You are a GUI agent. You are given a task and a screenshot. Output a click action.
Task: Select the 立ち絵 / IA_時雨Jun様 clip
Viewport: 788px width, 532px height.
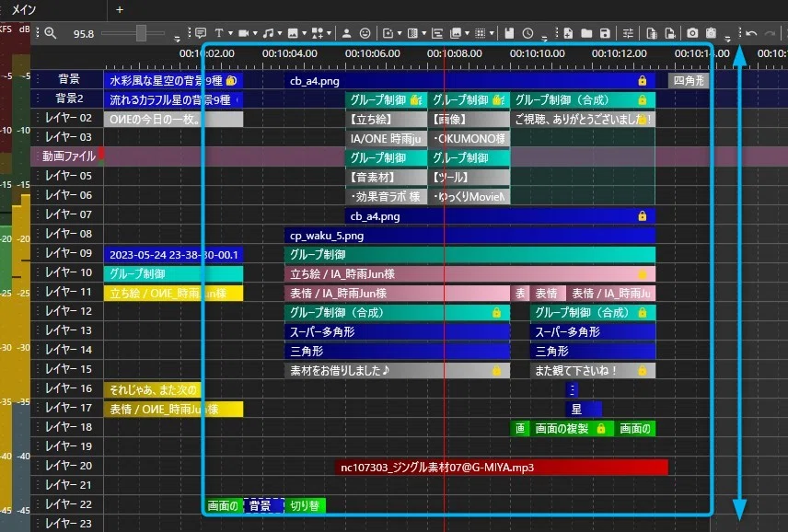point(469,273)
